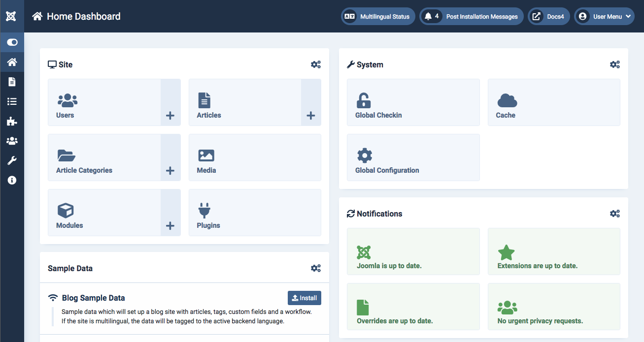The height and width of the screenshot is (342, 644).
Task: Click the Joomla logo at top left
Action: [12, 16]
